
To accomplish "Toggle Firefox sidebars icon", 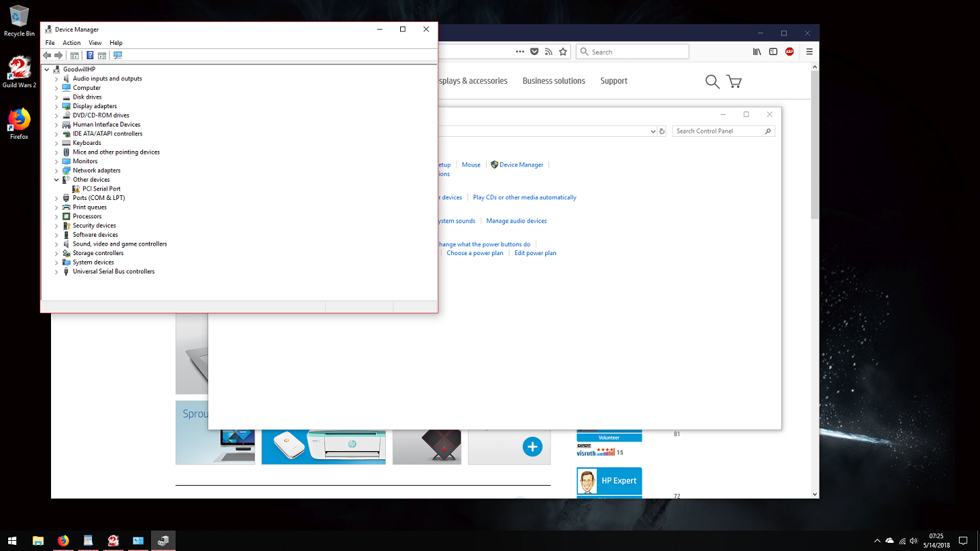I will click(773, 52).
